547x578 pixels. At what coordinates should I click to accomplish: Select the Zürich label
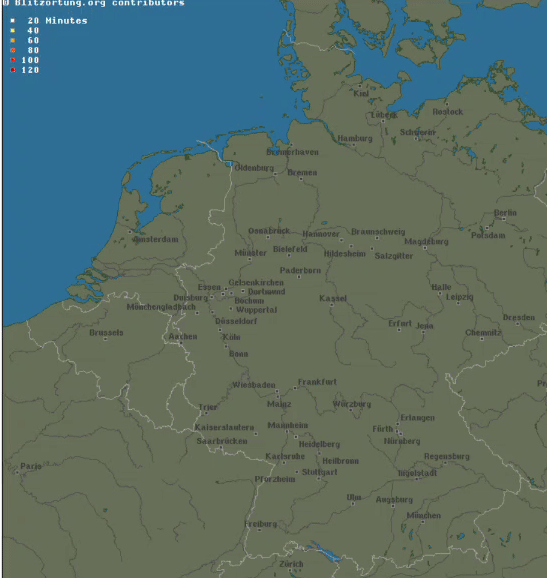click(291, 564)
